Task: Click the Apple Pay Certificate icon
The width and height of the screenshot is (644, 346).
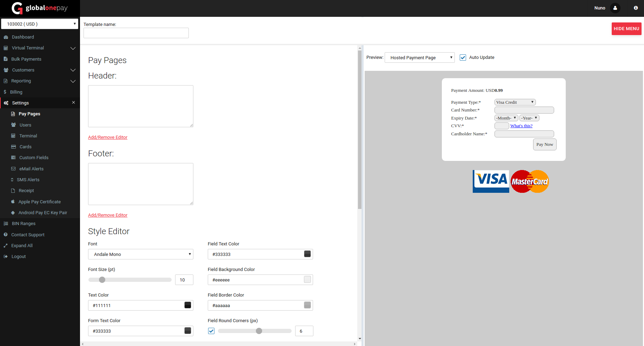Action: tap(13, 202)
